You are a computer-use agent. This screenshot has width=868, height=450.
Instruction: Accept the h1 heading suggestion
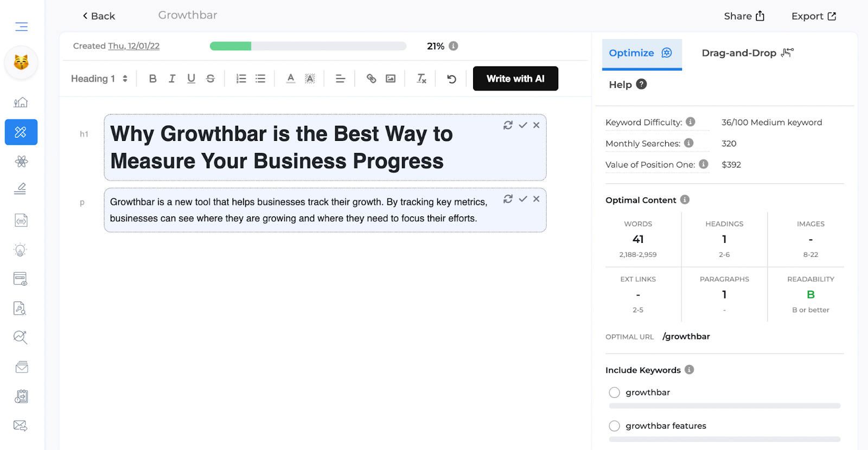pyautogui.click(x=523, y=125)
